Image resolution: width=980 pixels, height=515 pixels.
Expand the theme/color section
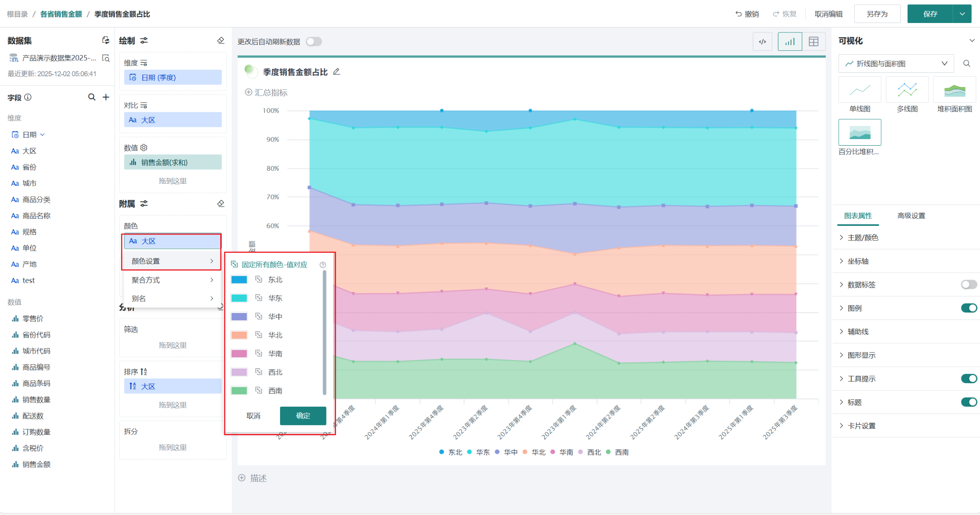(x=862, y=238)
